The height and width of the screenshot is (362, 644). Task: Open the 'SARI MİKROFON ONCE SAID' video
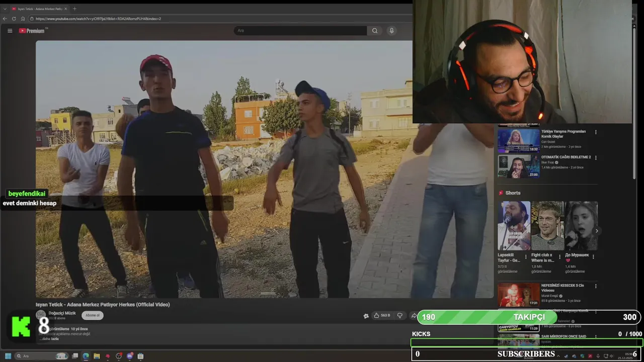click(563, 336)
